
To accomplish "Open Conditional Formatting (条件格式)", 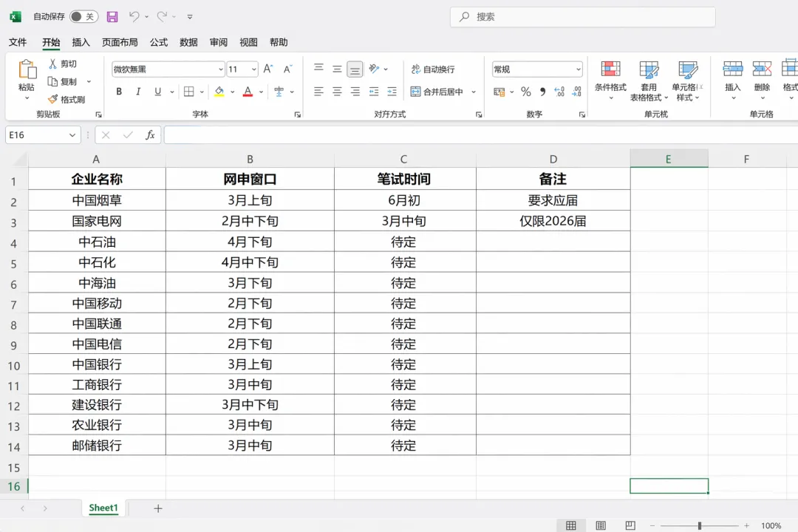I will click(611, 80).
